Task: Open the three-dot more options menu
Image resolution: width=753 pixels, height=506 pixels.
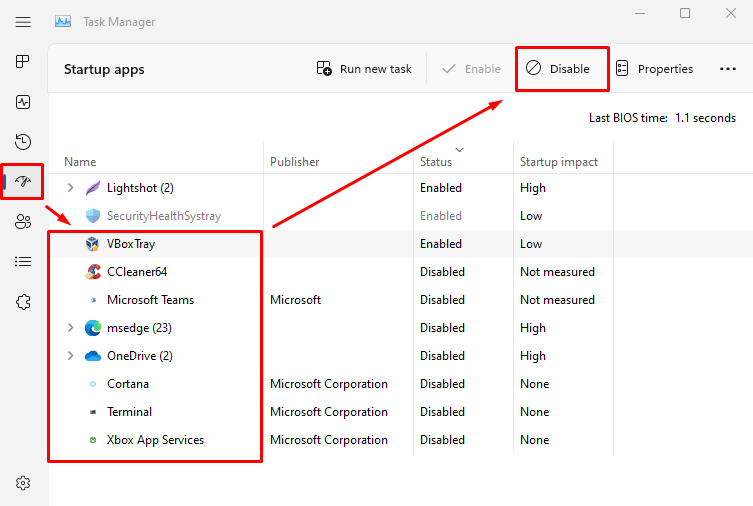Action: coord(728,69)
